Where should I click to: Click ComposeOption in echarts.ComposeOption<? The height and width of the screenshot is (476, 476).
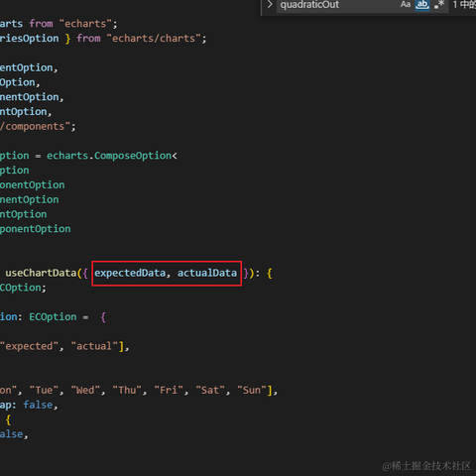(133, 156)
